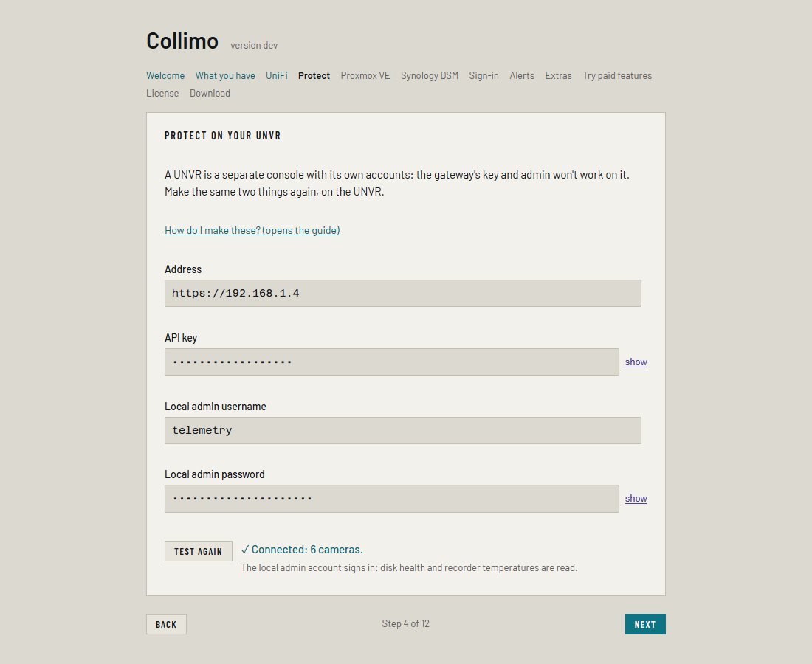This screenshot has width=812, height=664.
Task: Open the Extras step
Action: (x=558, y=75)
